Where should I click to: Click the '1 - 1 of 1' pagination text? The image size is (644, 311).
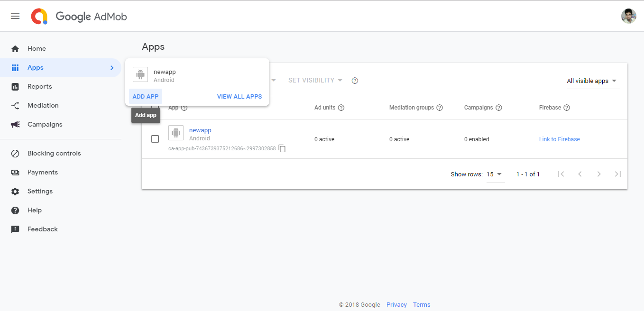(528, 174)
